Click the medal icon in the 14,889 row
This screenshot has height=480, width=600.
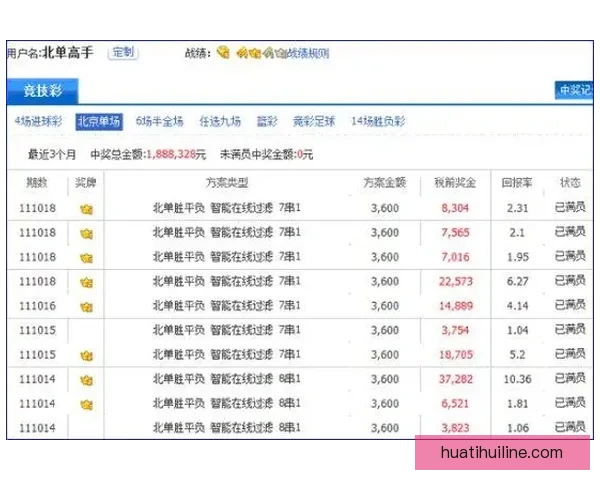(86, 307)
